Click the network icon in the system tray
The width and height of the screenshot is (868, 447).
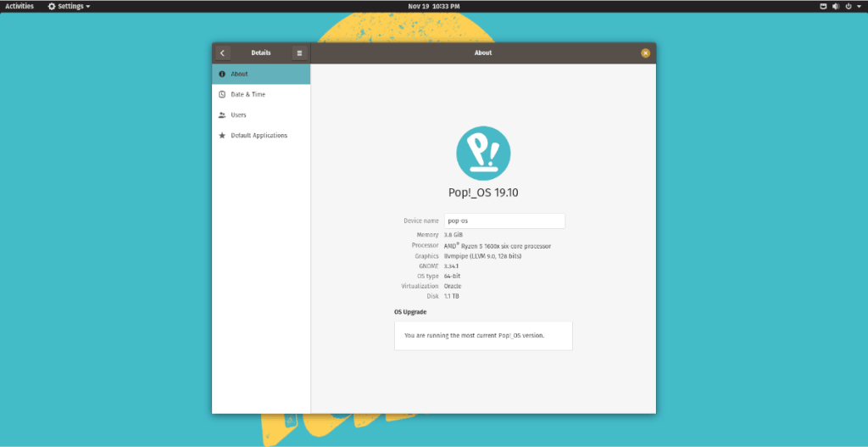click(823, 6)
